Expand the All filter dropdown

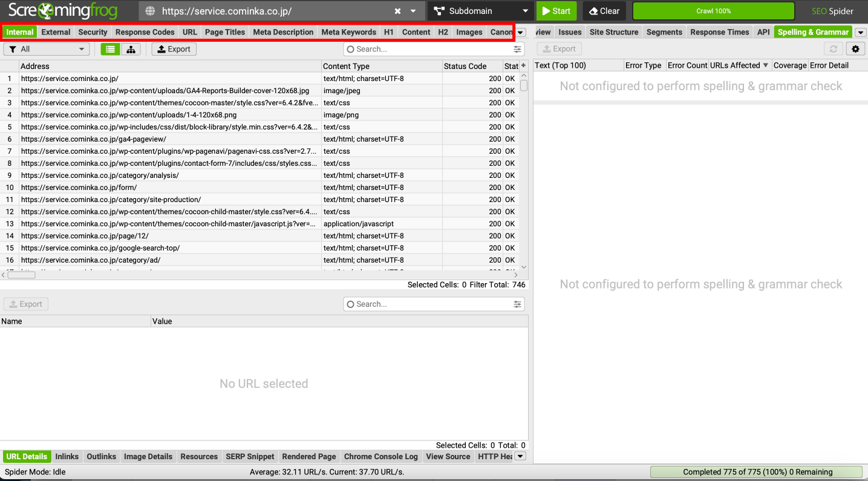coord(46,49)
